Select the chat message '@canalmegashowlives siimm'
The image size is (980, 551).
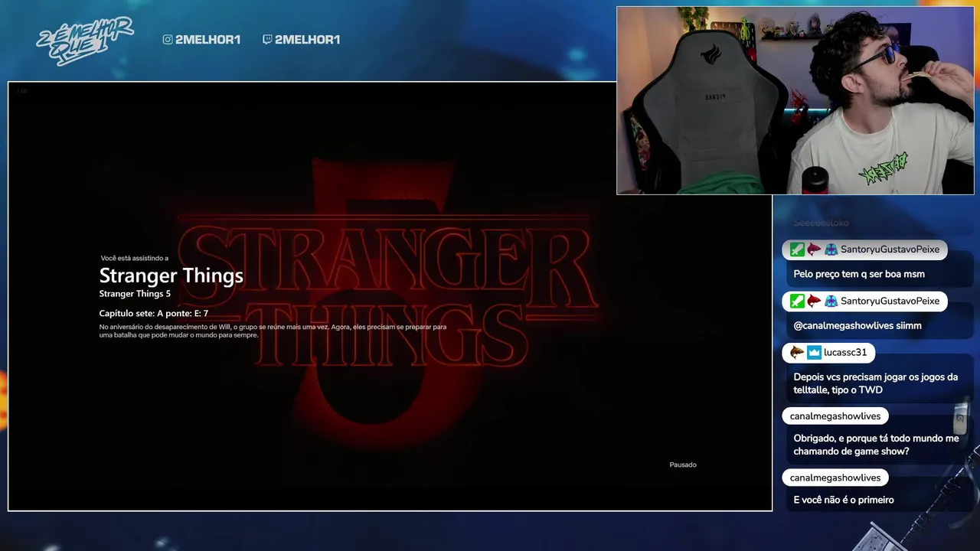(857, 326)
